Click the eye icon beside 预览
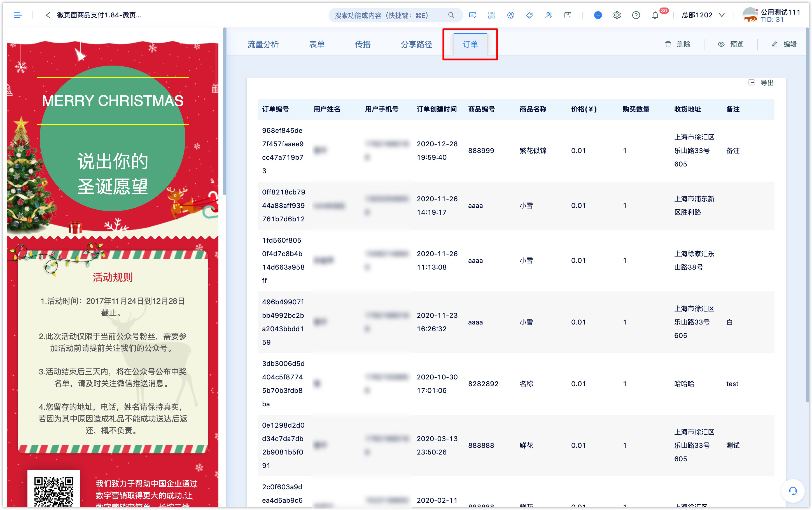The height and width of the screenshot is (510, 812). 721,44
